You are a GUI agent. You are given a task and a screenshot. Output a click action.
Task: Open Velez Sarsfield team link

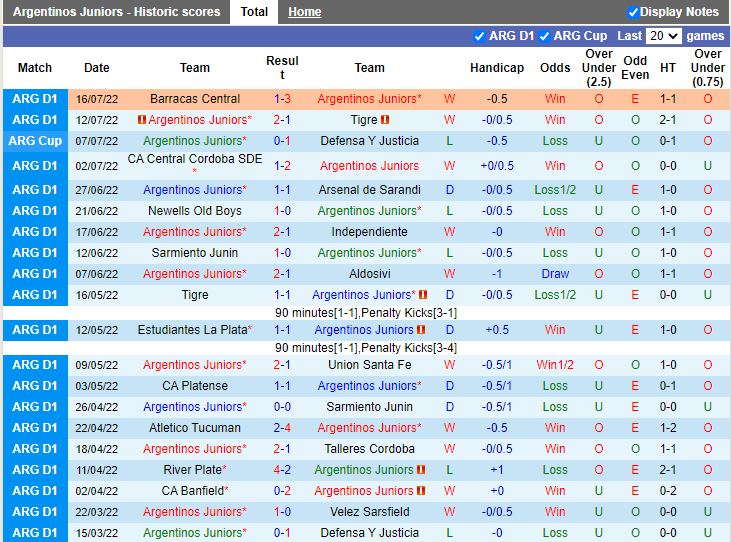369,512
